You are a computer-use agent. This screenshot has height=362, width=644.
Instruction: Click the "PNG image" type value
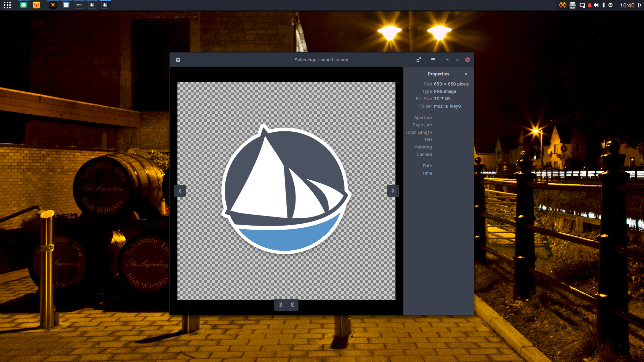click(x=445, y=92)
